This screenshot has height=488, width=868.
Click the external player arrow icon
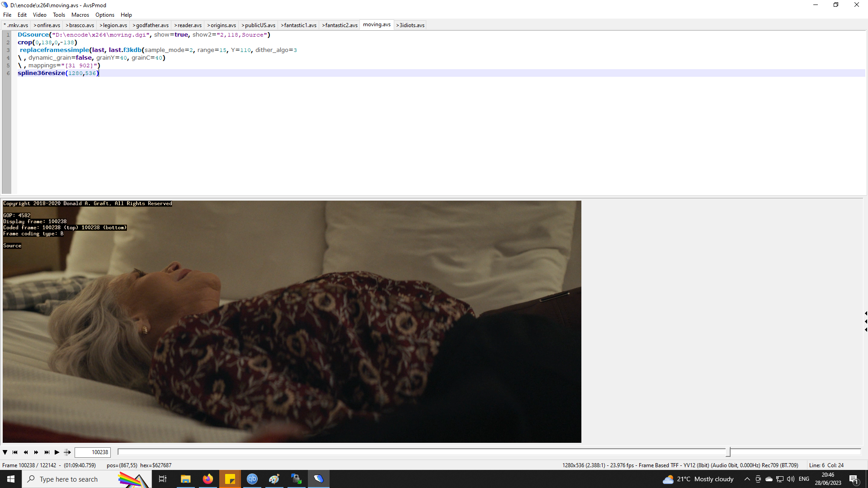click(67, 452)
